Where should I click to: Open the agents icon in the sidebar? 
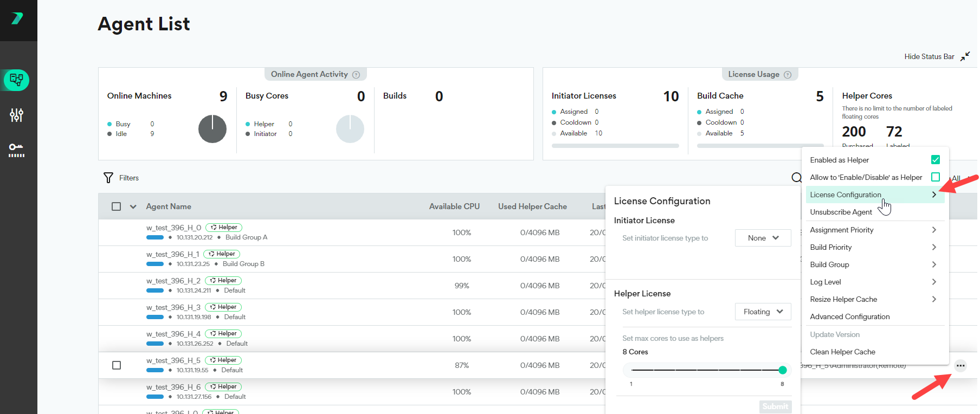17,80
